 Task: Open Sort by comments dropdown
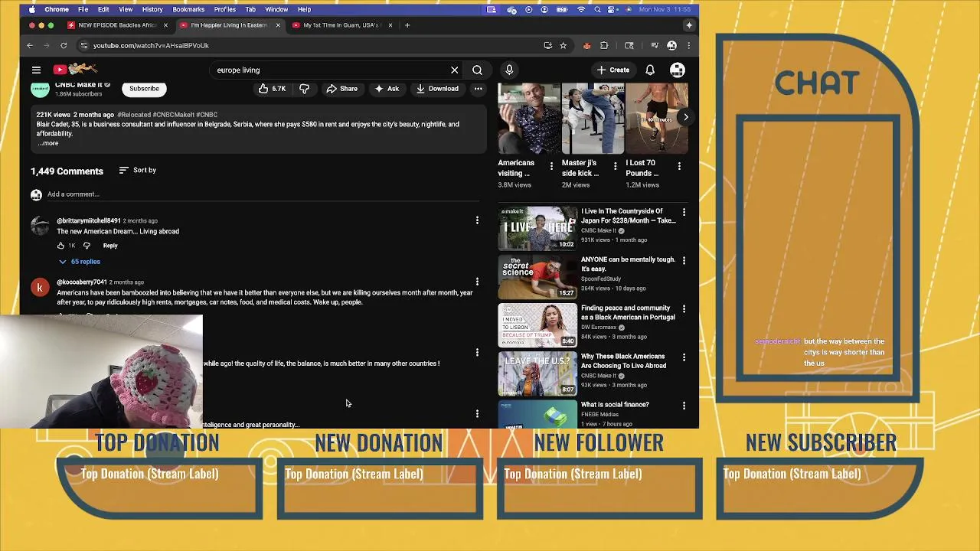(x=138, y=170)
